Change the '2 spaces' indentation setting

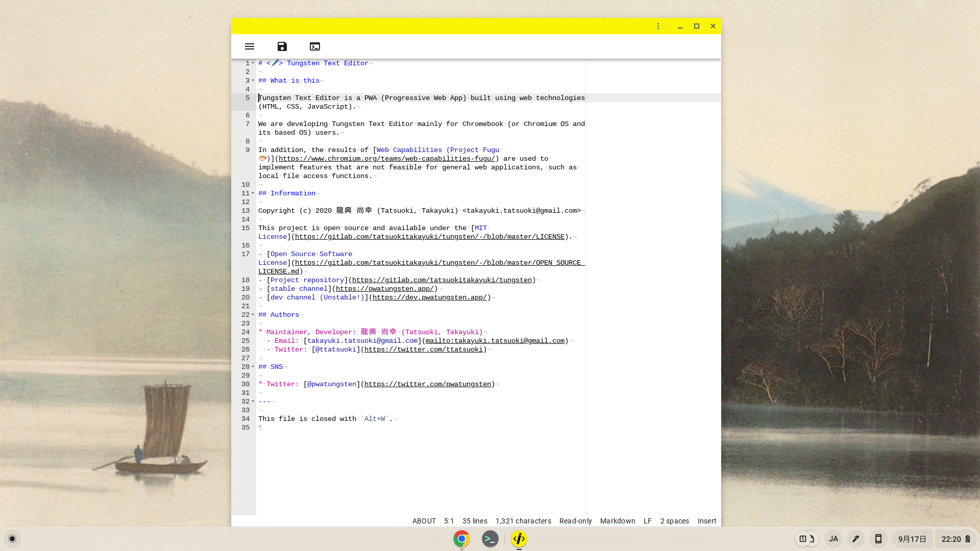(x=674, y=521)
